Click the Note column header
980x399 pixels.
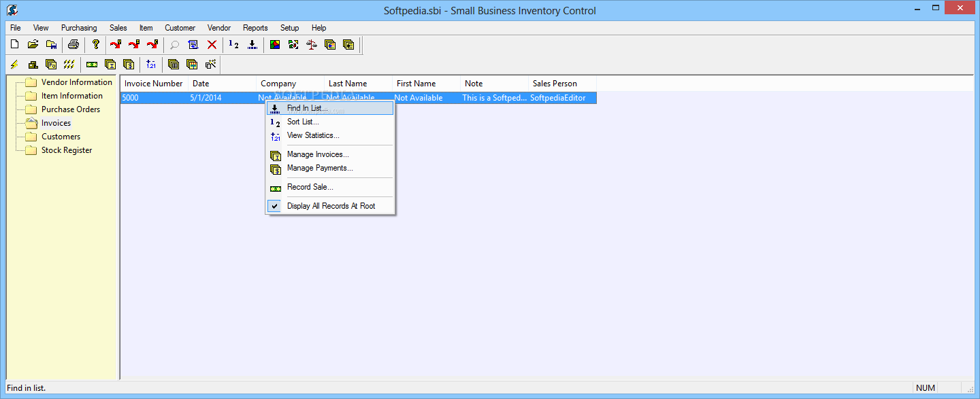(x=495, y=84)
